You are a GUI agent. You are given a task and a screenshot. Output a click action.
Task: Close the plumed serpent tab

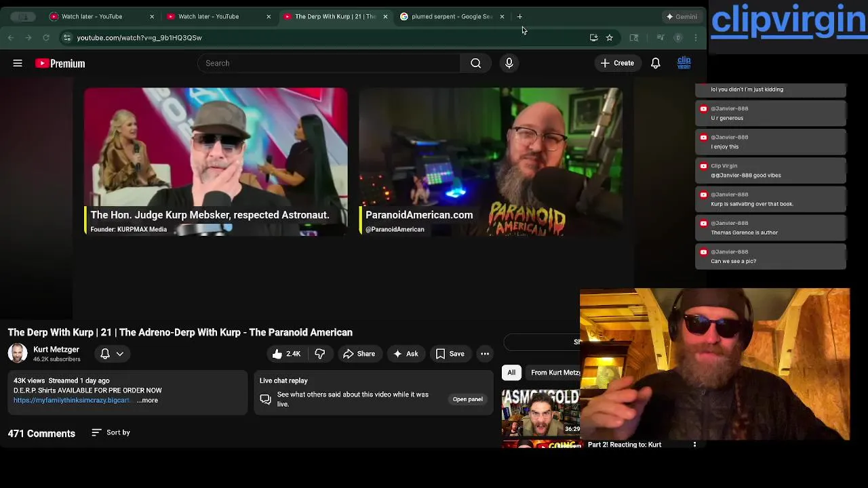click(502, 16)
